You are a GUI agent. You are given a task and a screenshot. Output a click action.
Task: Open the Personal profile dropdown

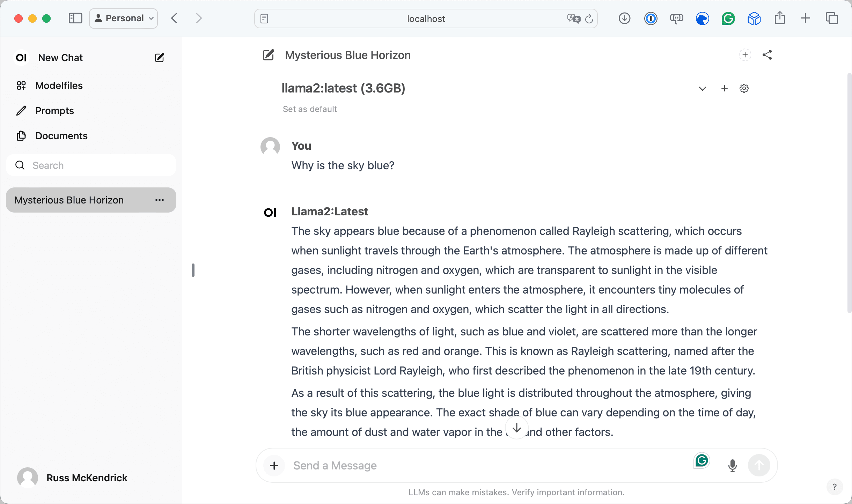(x=124, y=18)
